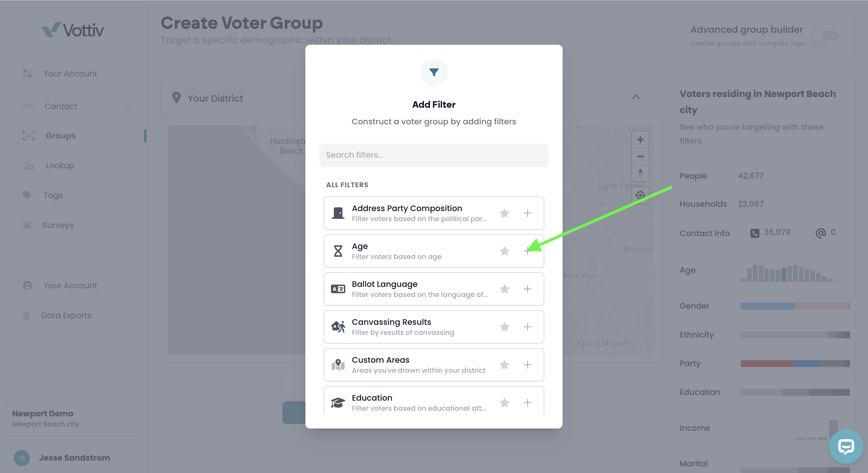Click the Lookup sidebar icon
This screenshot has height=473, width=868.
pyautogui.click(x=29, y=165)
